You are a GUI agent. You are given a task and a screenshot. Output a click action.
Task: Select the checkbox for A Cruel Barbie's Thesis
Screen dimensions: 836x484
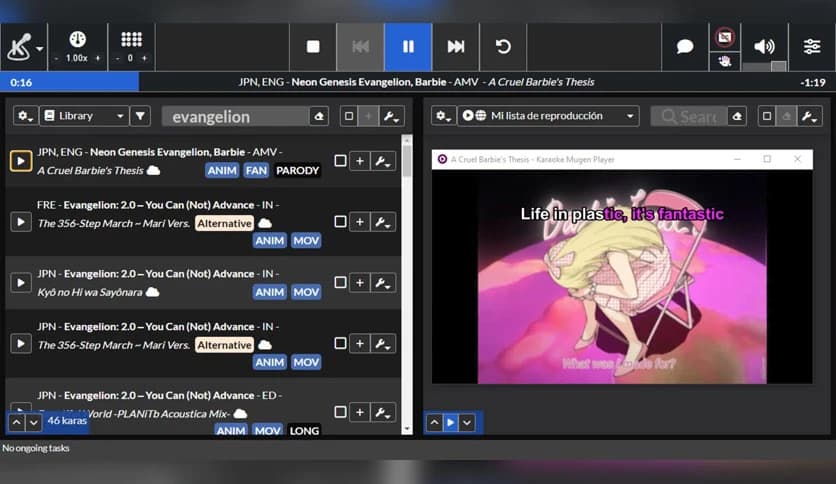pos(340,160)
